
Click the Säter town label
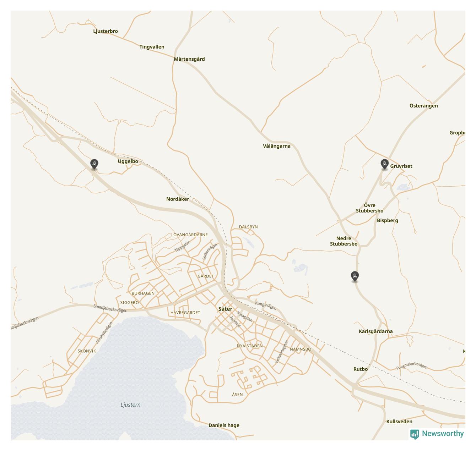225,309
